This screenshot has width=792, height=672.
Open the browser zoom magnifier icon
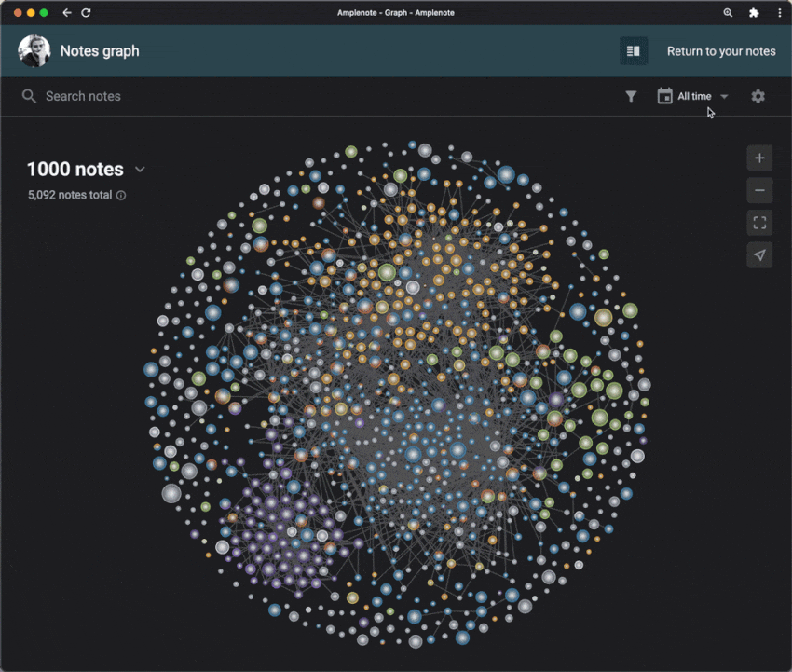tap(728, 13)
